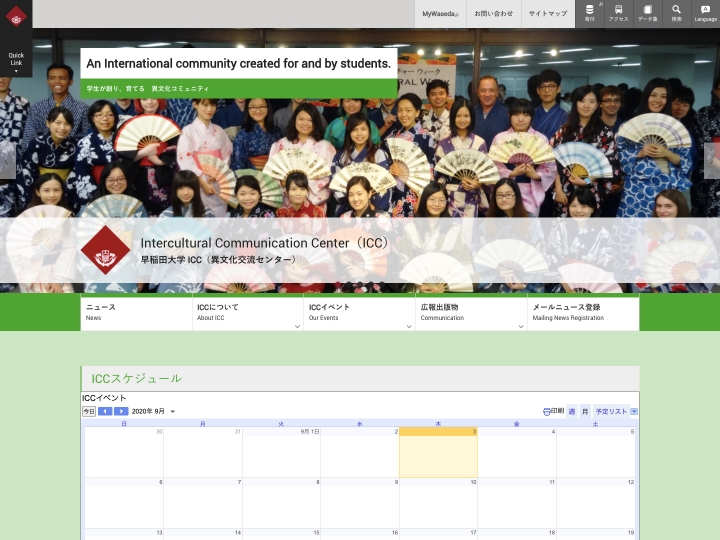Expand Communication submenu chevron

[x=521, y=326]
